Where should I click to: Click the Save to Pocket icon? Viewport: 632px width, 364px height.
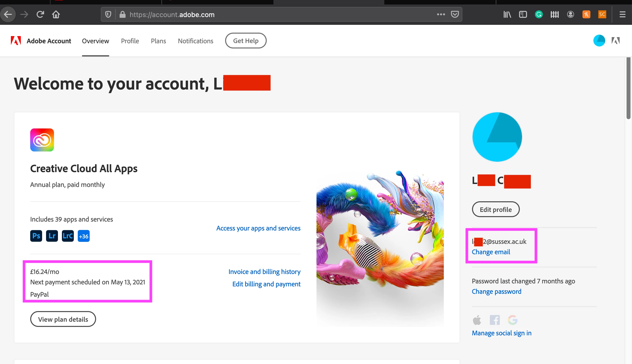click(x=454, y=15)
